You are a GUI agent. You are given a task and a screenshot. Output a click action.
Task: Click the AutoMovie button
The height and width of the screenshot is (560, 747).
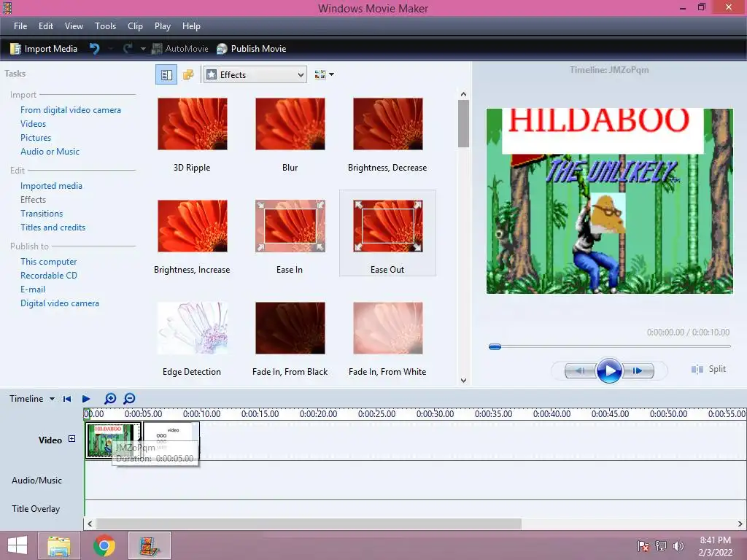coord(179,49)
